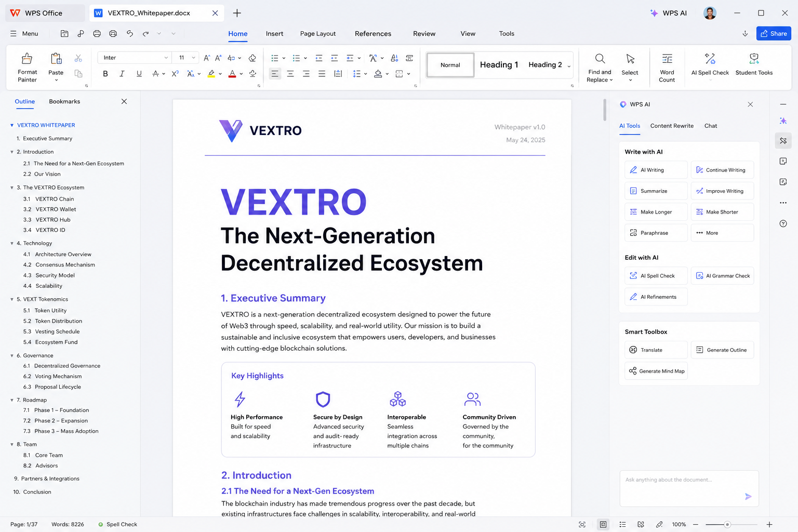
Task: Click the Share button
Action: coord(774,34)
